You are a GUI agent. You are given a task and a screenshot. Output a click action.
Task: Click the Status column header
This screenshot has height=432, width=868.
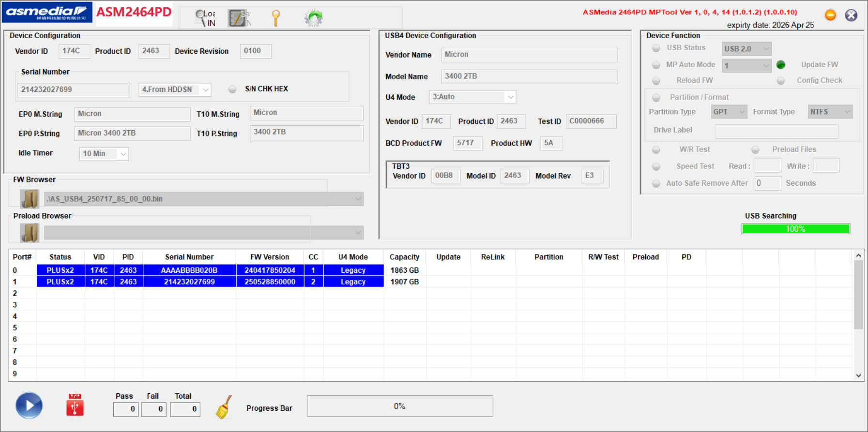pos(61,257)
